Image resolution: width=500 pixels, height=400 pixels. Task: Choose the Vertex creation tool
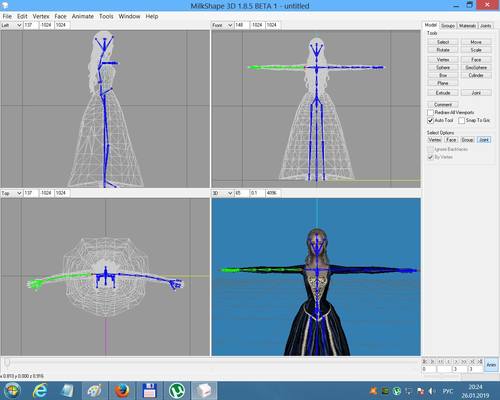(x=443, y=60)
